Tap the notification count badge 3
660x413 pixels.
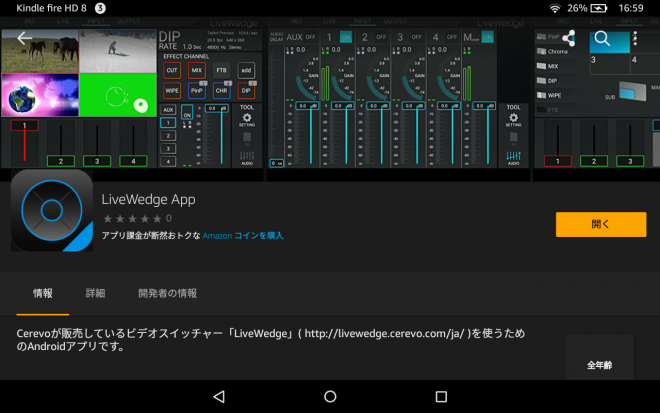(x=100, y=8)
